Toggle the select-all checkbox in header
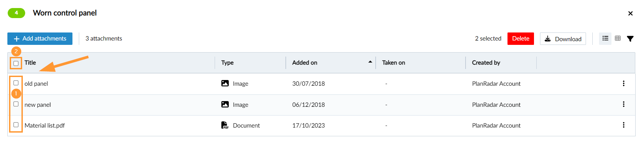The image size is (644, 151). (16, 63)
